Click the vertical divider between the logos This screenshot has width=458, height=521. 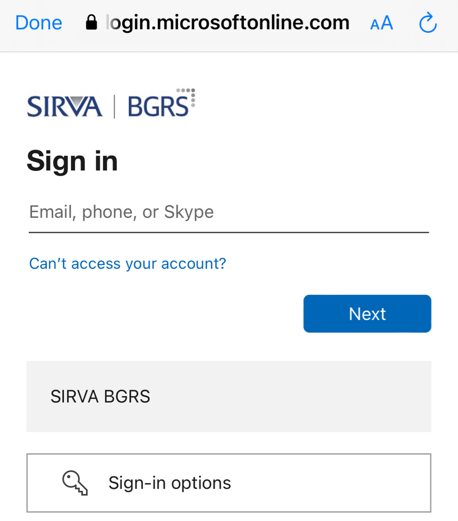(x=114, y=107)
